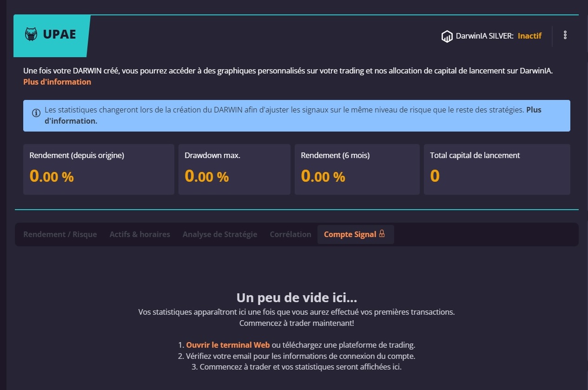Click the DarwinIA chart icon
The image size is (588, 390).
[x=447, y=36]
